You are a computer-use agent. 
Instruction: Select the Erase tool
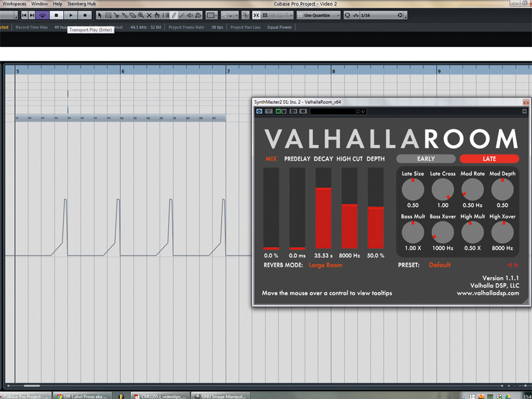tap(133, 15)
